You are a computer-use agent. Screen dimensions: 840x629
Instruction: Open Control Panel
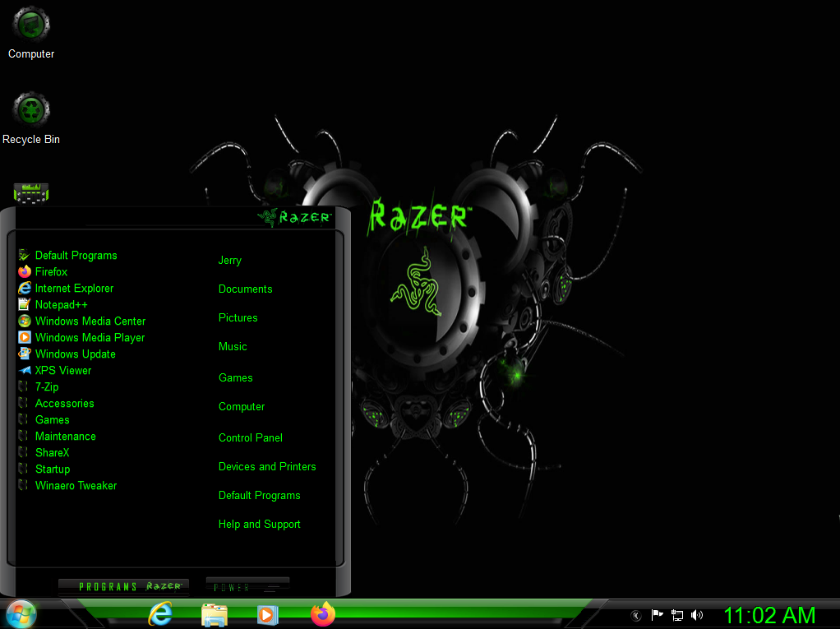250,437
